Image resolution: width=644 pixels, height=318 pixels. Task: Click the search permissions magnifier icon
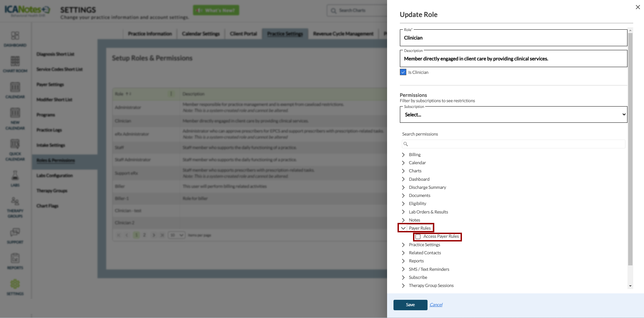point(406,144)
